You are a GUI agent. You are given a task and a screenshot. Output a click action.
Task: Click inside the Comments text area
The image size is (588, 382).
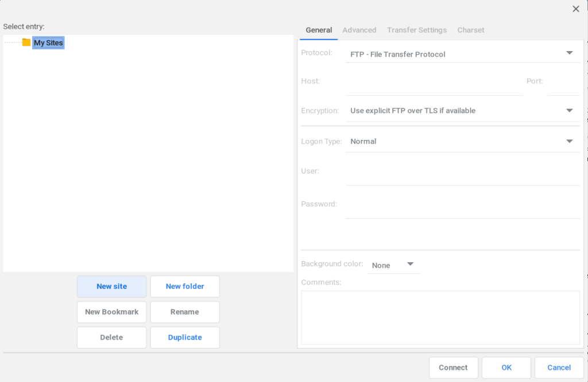(440, 317)
